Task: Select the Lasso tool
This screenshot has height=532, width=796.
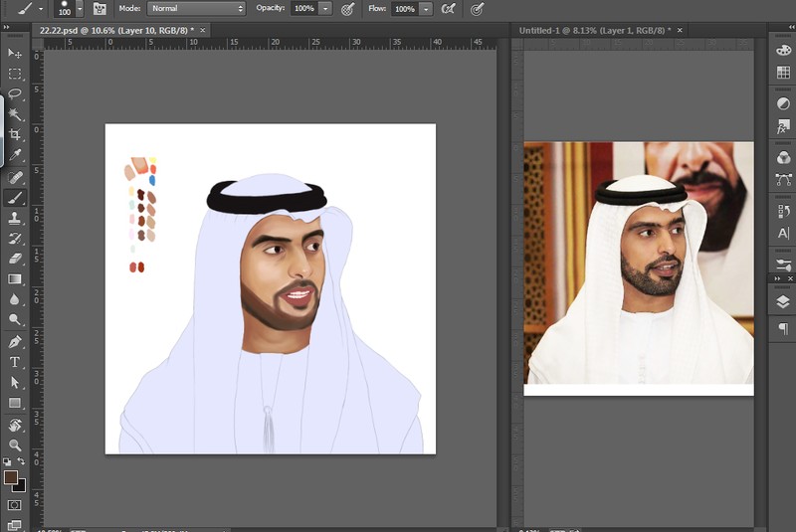Action: [15, 93]
